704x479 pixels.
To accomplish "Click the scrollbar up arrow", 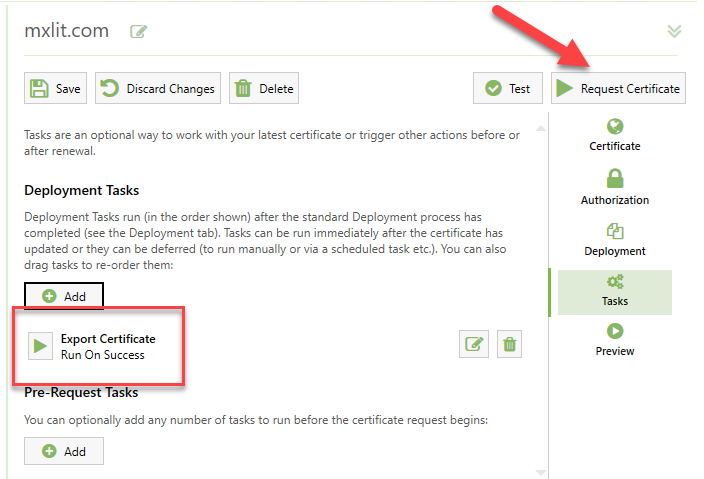I will click(x=541, y=128).
